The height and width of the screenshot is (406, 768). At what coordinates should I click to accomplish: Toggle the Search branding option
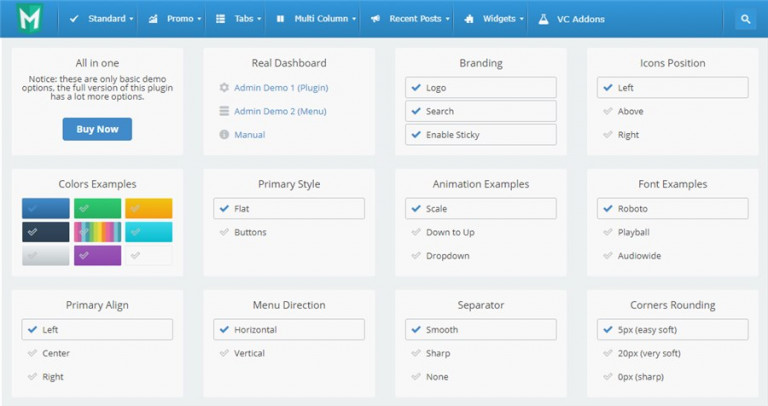[x=480, y=111]
